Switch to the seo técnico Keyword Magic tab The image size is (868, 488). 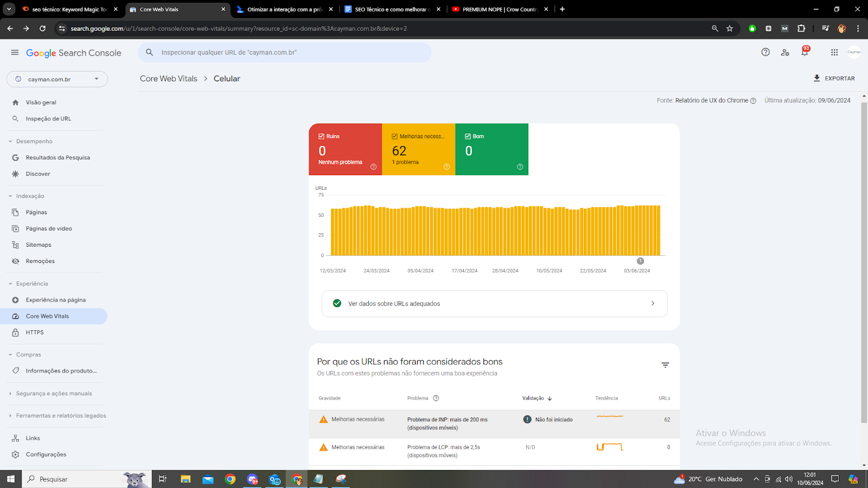[70, 9]
